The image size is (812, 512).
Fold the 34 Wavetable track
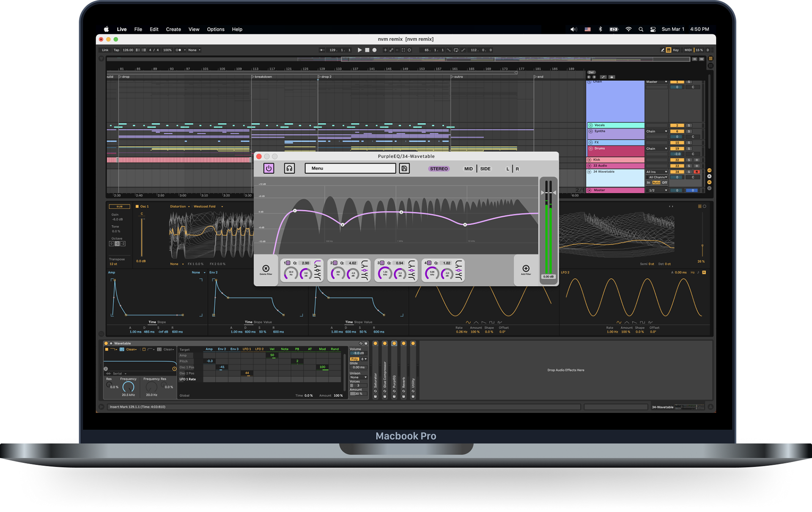tap(590, 172)
